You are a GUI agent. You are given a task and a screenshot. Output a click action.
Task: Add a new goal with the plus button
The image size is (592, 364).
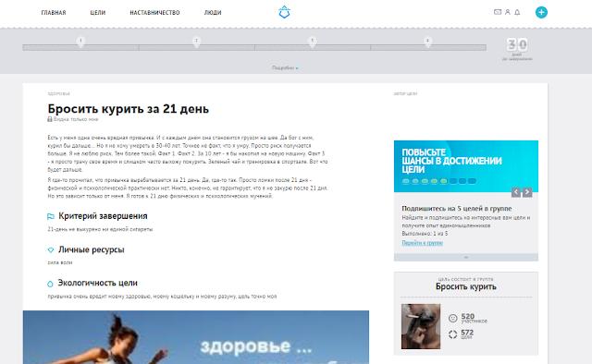(x=541, y=12)
